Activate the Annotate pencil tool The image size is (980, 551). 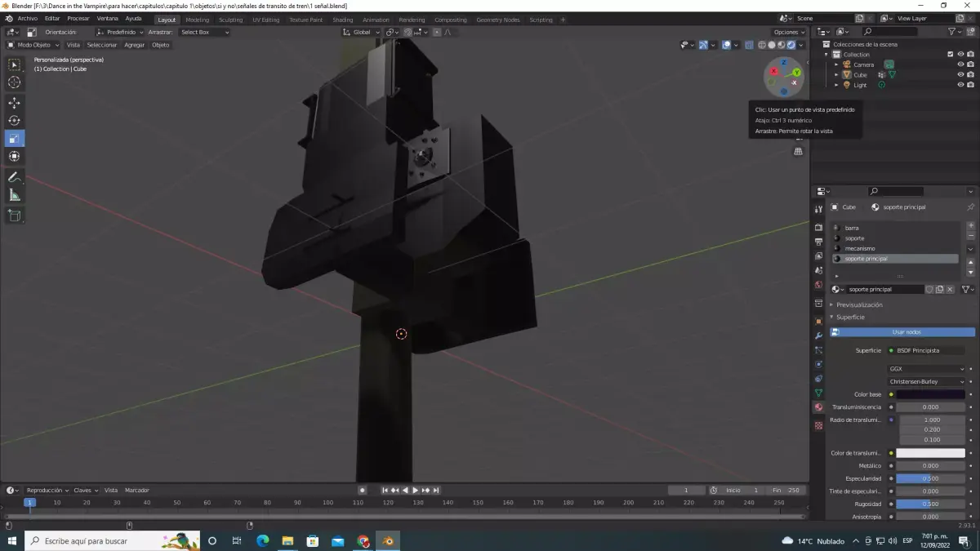pyautogui.click(x=14, y=177)
